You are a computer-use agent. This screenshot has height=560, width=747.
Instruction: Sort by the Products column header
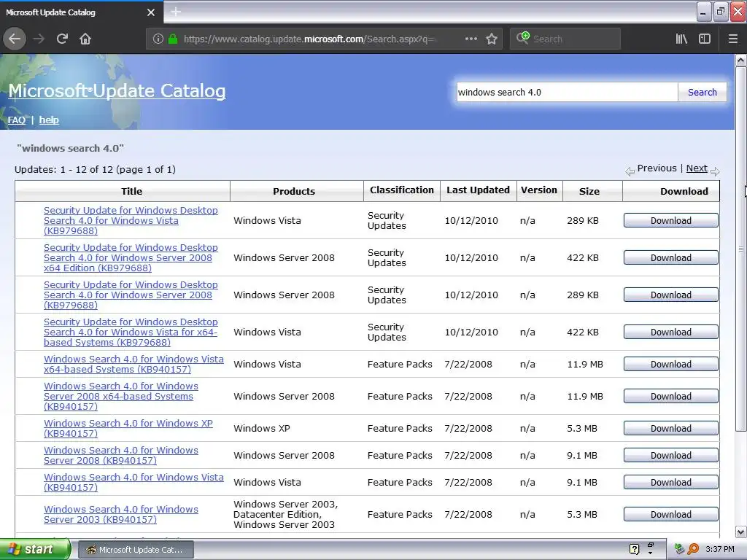pos(294,192)
